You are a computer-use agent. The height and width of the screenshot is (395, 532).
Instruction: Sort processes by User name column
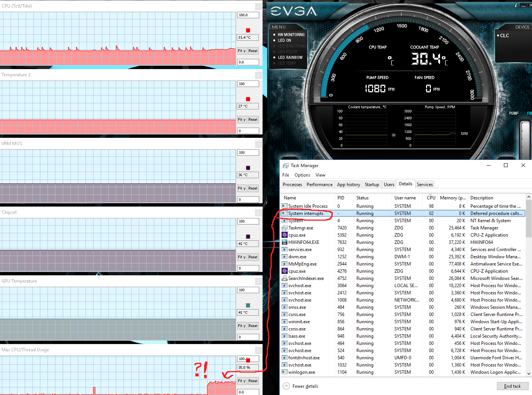407,198
